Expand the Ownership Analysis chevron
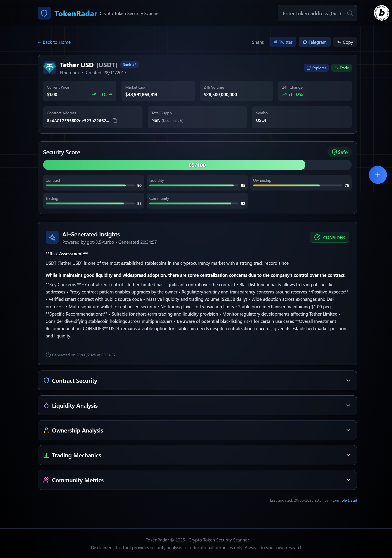The height and width of the screenshot is (558, 392). [x=348, y=430]
